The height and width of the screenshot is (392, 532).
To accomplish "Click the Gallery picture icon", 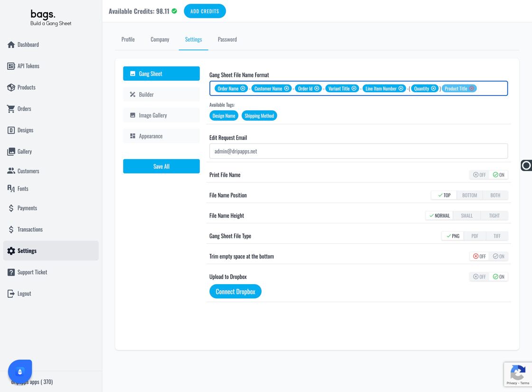I will coord(11,152).
